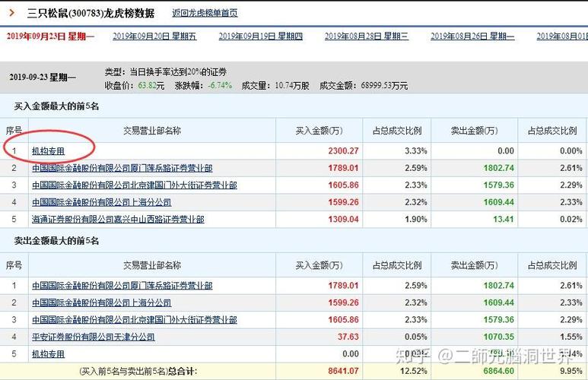Click the orange chevron icon beside the title
This screenshot has height=380, width=588.
[12, 13]
